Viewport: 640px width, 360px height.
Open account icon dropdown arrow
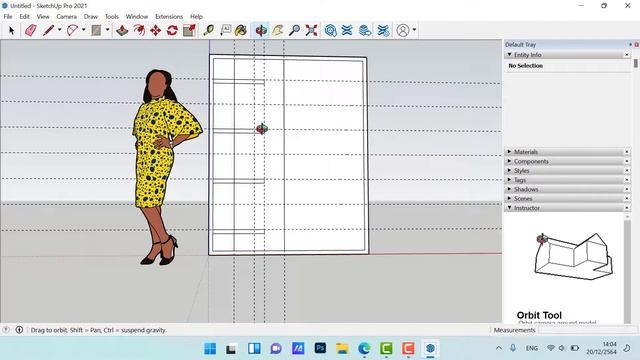click(x=414, y=30)
